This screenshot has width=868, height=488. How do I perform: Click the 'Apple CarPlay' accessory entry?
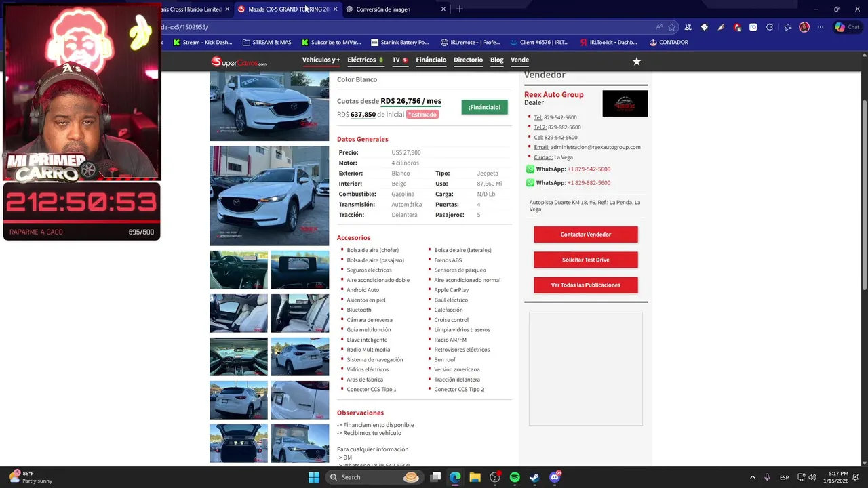click(x=452, y=290)
